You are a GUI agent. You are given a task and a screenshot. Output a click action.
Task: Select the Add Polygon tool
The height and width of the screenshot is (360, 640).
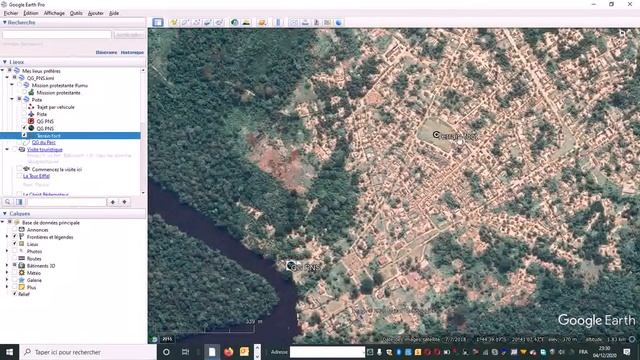click(184, 22)
